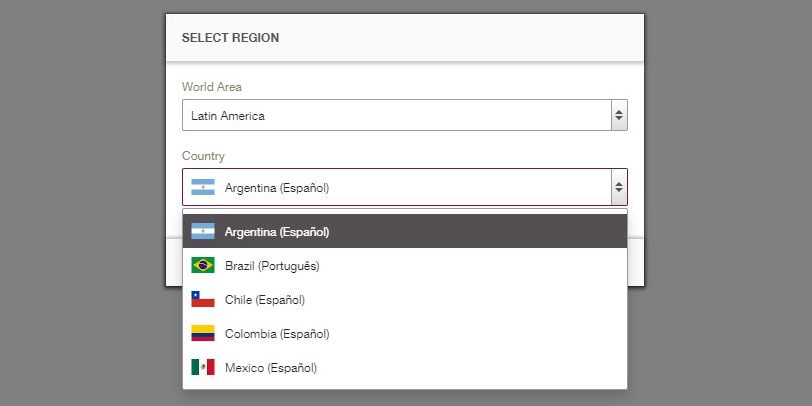Choose the highlighted Argentina (Español) list option

pyautogui.click(x=404, y=231)
